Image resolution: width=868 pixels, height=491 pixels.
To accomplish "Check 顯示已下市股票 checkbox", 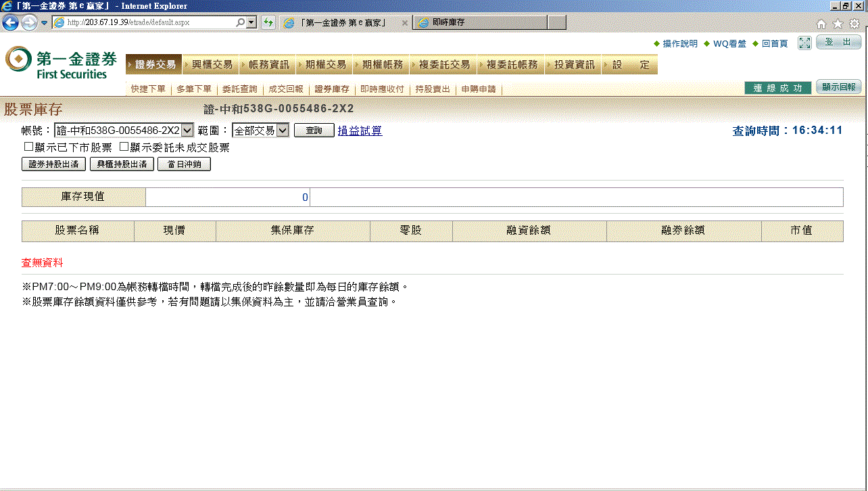I will pos(28,147).
